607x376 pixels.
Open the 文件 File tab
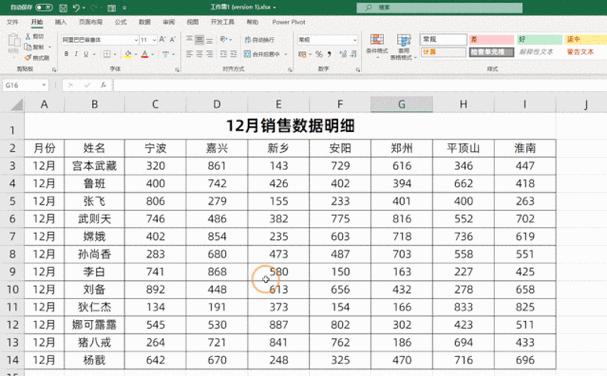point(12,22)
